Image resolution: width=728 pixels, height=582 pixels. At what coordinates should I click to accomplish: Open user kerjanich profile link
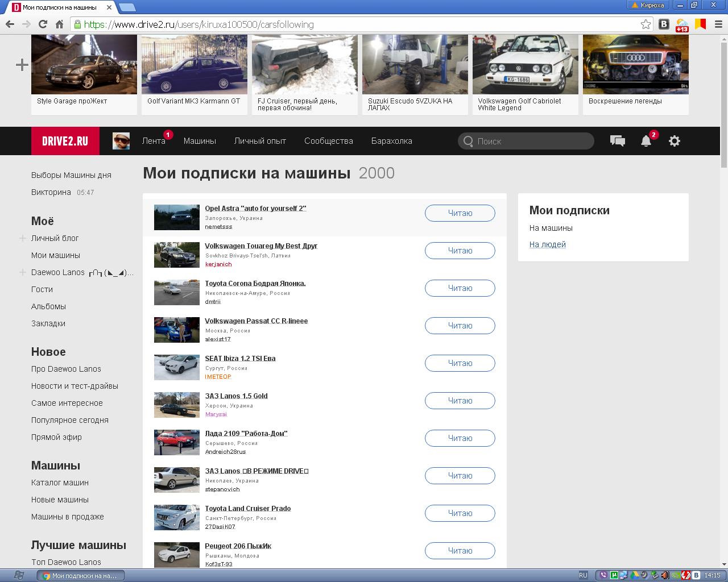[x=218, y=264]
